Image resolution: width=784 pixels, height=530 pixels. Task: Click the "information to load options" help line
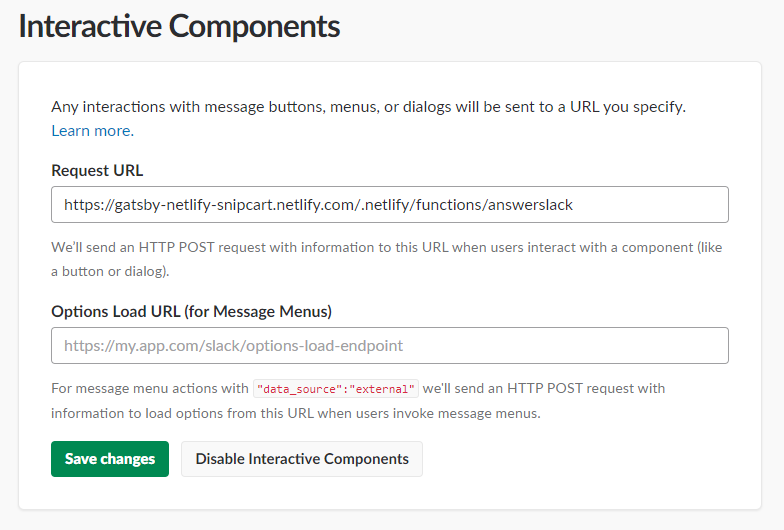(x=296, y=414)
